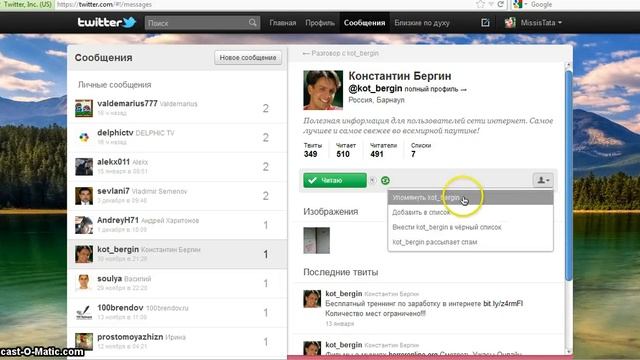The height and width of the screenshot is (360, 640).
Task: Open the полный профиль link
Action: [435, 89]
